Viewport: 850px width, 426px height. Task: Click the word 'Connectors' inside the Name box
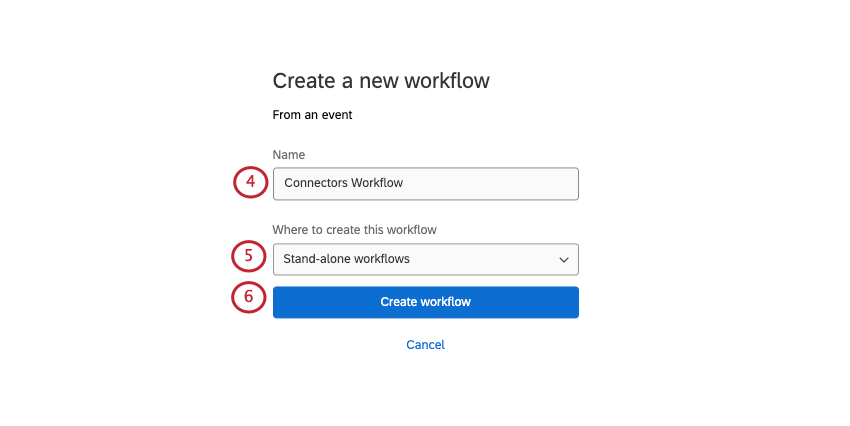click(315, 184)
